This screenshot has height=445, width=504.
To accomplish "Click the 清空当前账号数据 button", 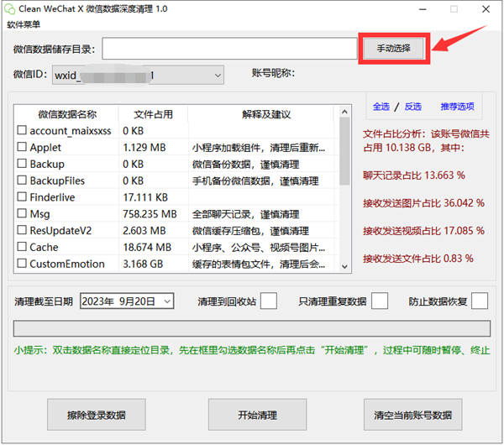I will [413, 415].
